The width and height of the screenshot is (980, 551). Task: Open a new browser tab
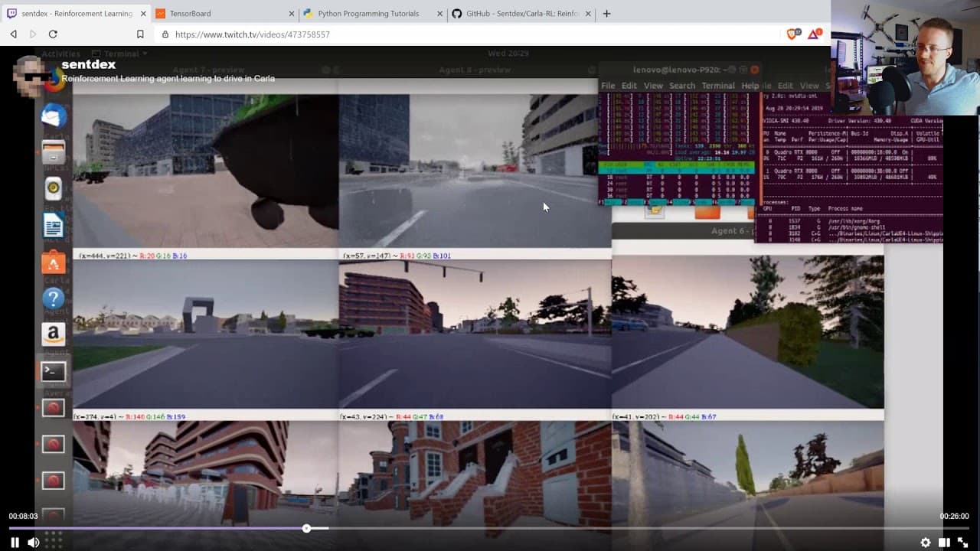(x=606, y=13)
